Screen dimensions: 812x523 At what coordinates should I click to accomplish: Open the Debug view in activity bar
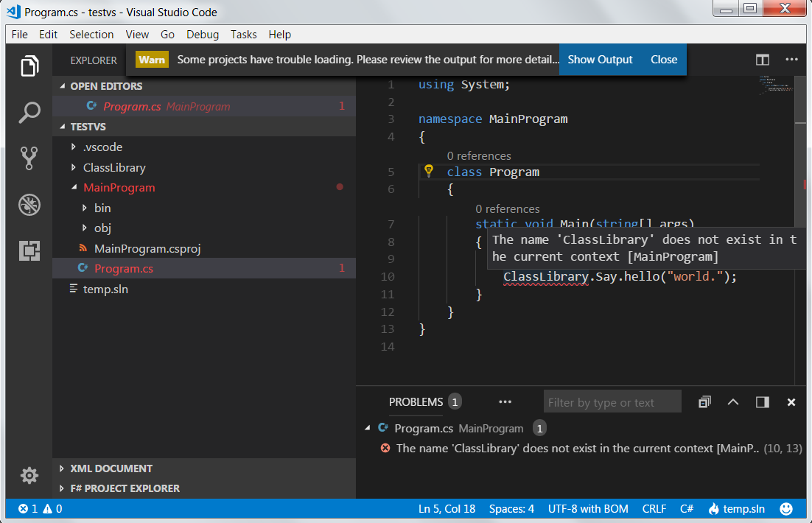29,205
